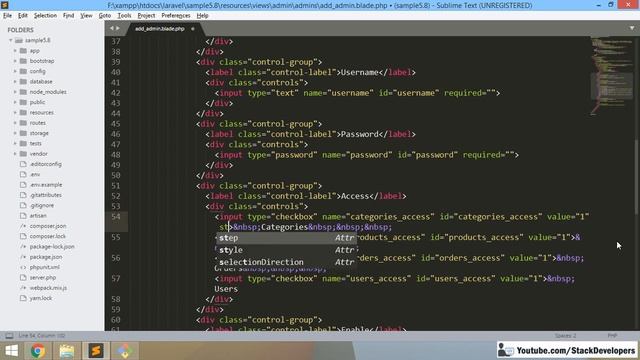
Task: Open package.json file in sidebar
Action: (46, 257)
